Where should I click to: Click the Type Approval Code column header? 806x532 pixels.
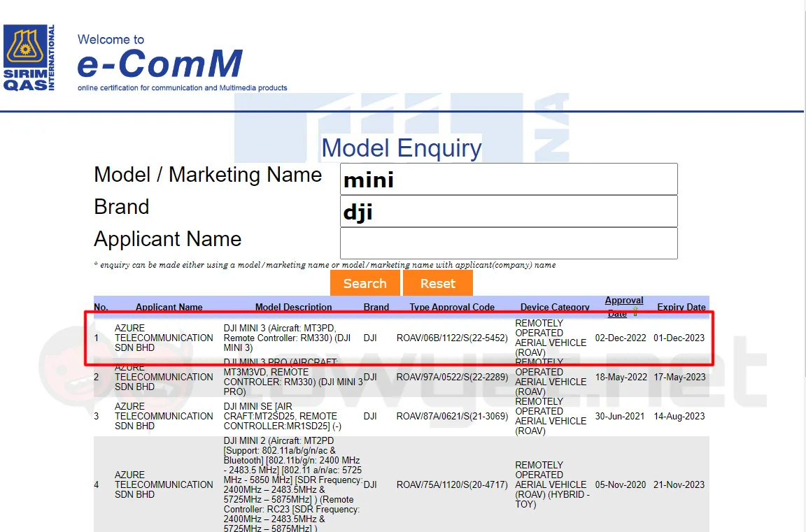[x=452, y=307]
